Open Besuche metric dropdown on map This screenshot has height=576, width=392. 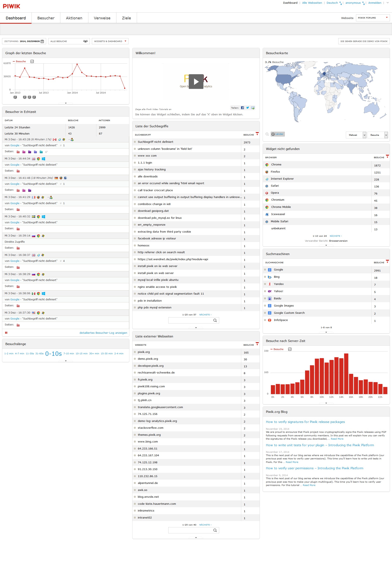(x=378, y=135)
